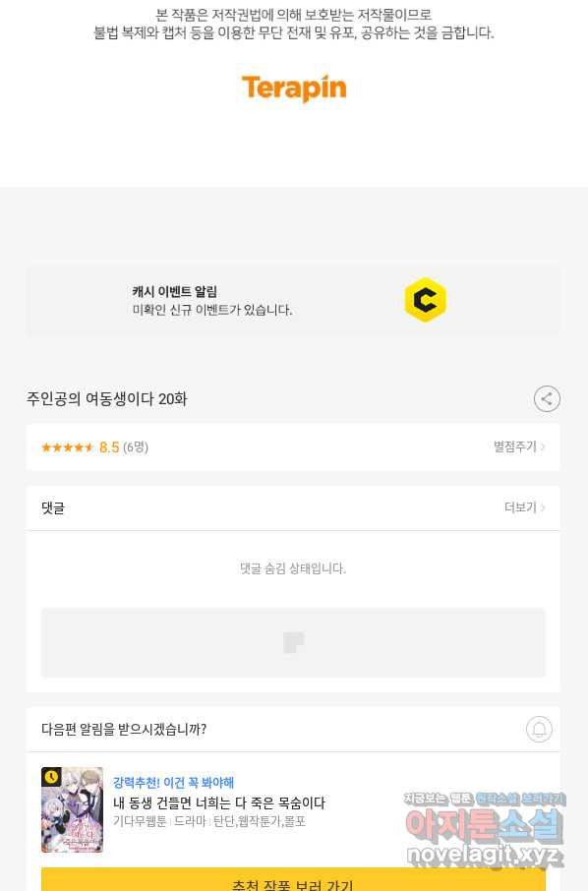Click the clock badge on cover
The width and height of the screenshot is (588, 891).
[51, 777]
